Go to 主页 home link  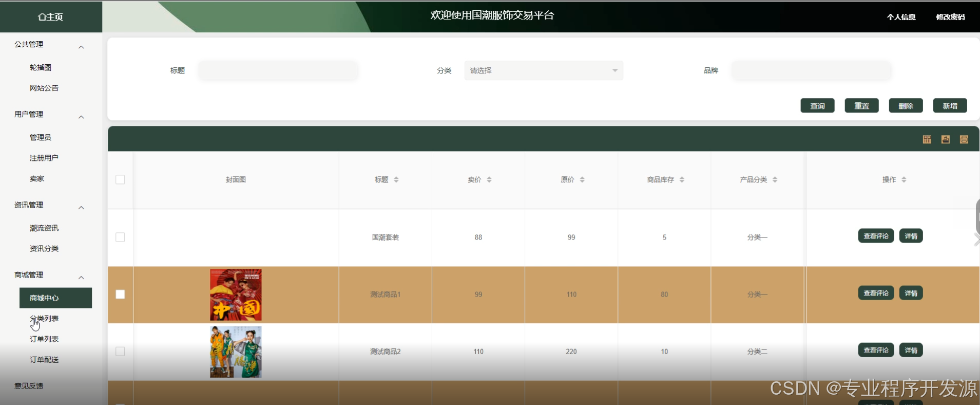click(50, 17)
